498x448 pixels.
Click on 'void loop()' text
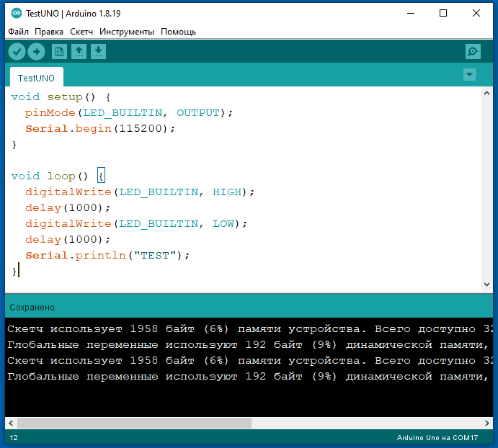50,176
